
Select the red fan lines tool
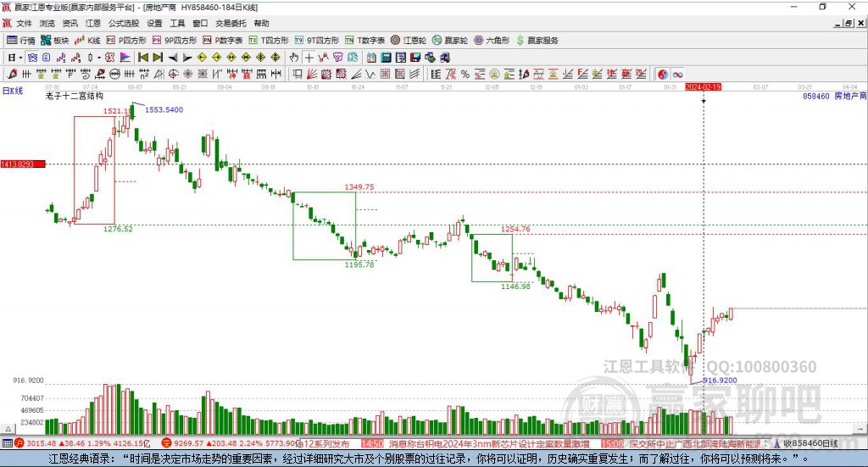coord(312,74)
